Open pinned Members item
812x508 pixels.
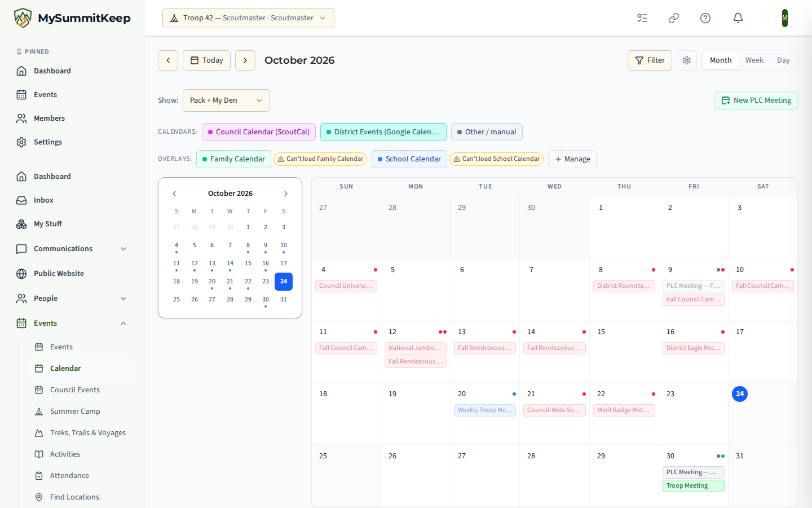72,119
